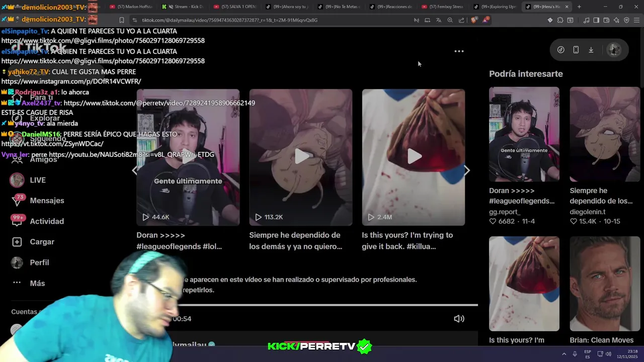The image size is (644, 362).
Task: Mute the video with the speaker icon
Action: tap(459, 319)
